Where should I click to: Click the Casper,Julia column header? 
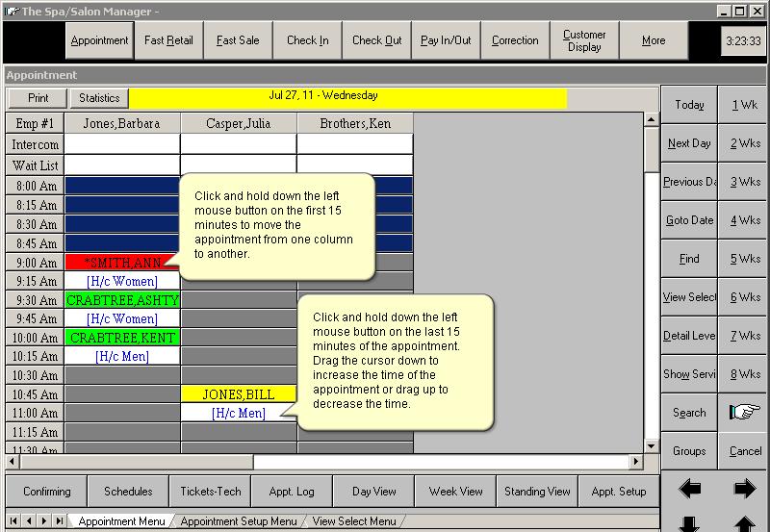(x=239, y=123)
